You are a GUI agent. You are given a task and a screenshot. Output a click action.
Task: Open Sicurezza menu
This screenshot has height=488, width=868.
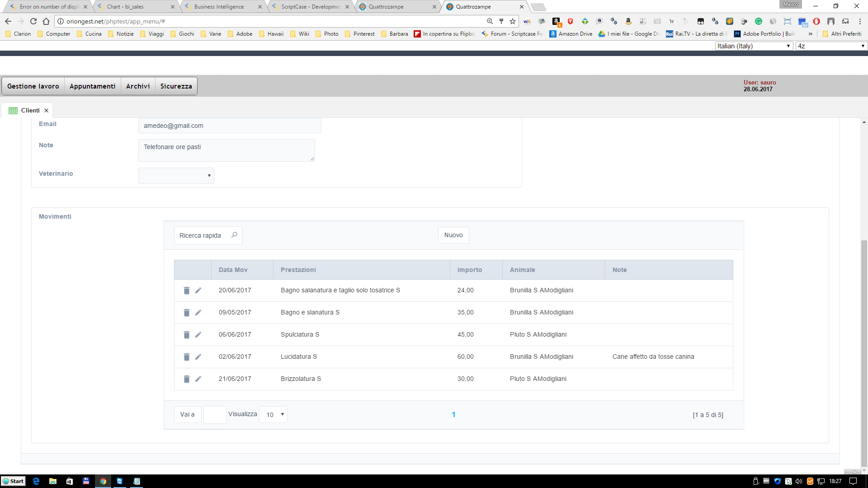(176, 86)
